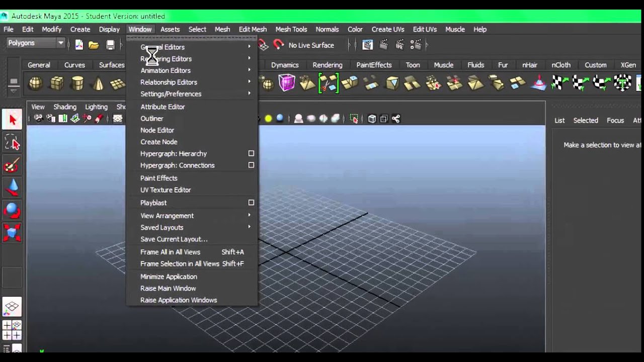The width and height of the screenshot is (644, 362).
Task: Open the render view clapperboard icon
Action: coord(368,45)
